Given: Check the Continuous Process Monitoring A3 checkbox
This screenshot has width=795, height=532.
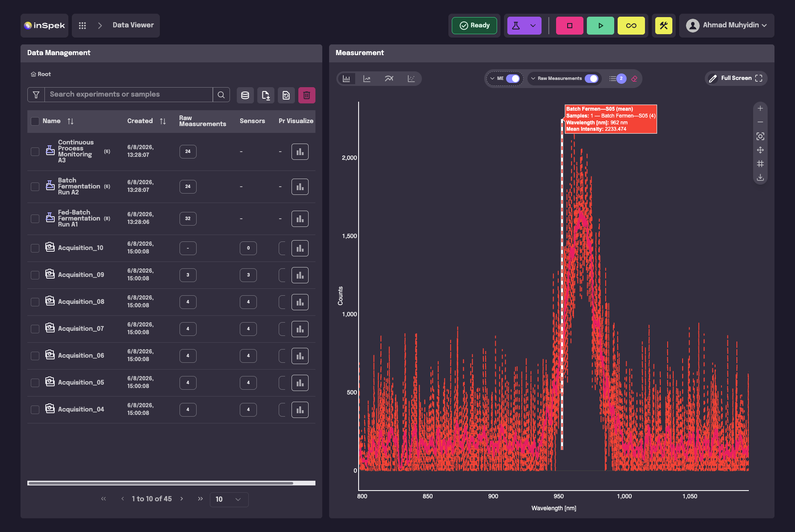Looking at the screenshot, I should [35, 152].
